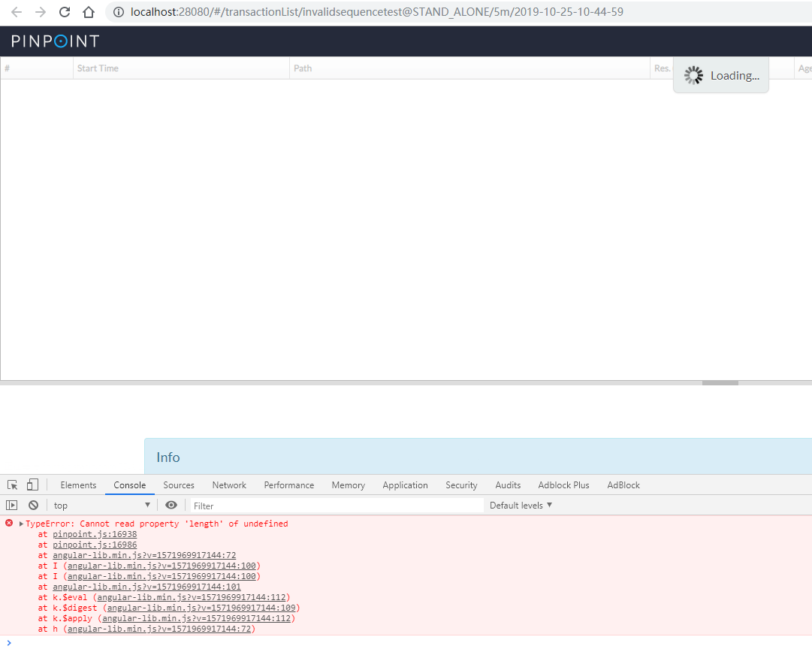Open the 'top' context dropdown
The height and width of the screenshot is (652, 812).
coord(101,506)
